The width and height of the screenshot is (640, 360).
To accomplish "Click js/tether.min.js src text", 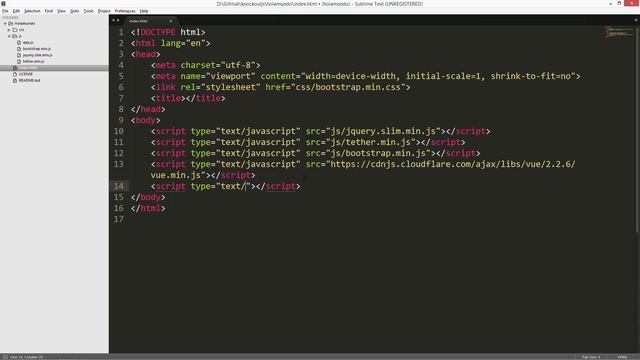I will [x=371, y=142].
